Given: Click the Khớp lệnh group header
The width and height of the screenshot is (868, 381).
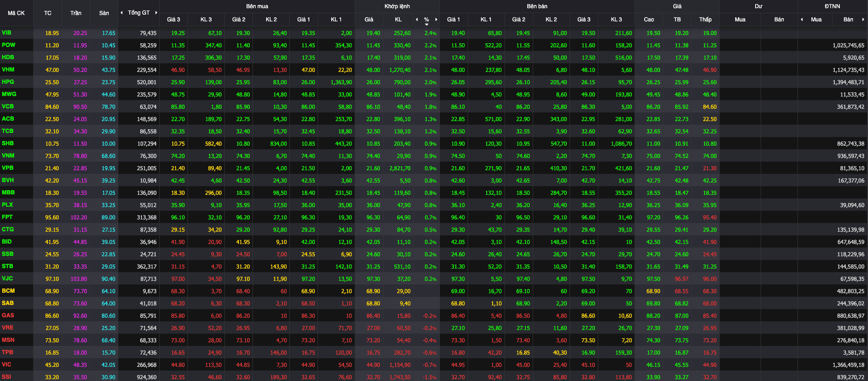Looking at the screenshot, I should pos(397,6).
